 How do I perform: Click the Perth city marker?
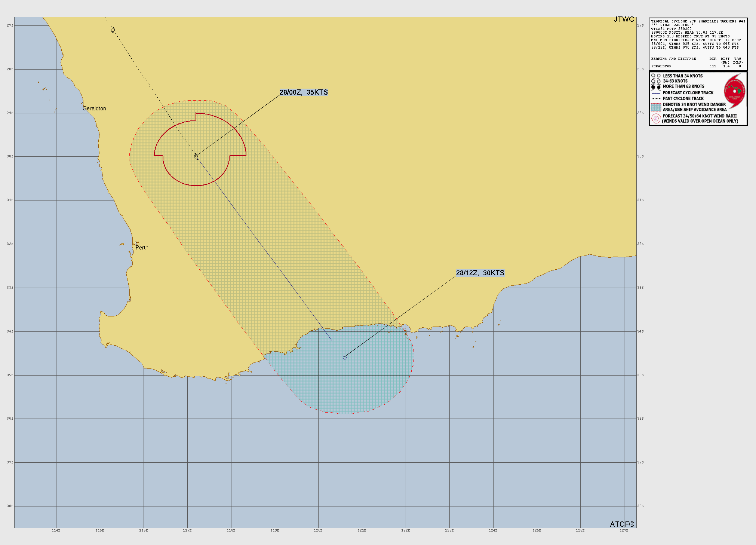tap(136, 243)
